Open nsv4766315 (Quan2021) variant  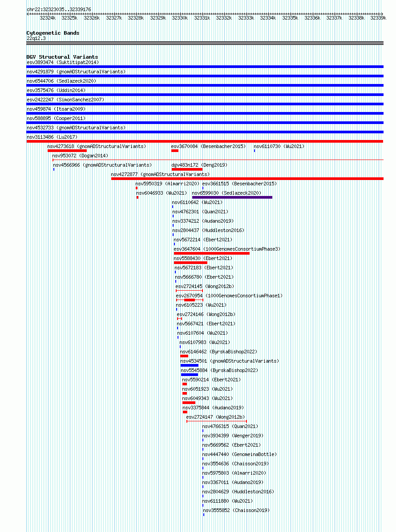point(230,426)
